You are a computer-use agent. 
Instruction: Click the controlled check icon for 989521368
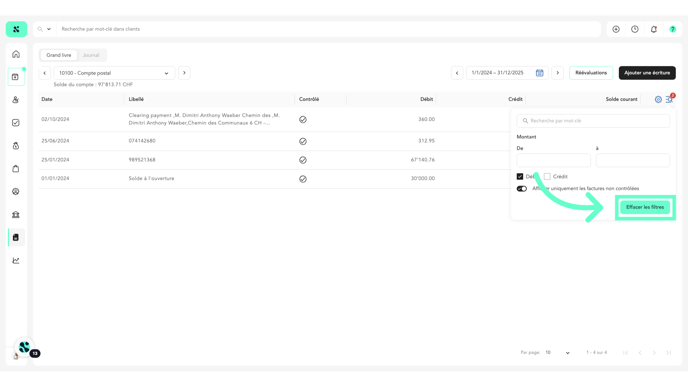pyautogui.click(x=303, y=160)
